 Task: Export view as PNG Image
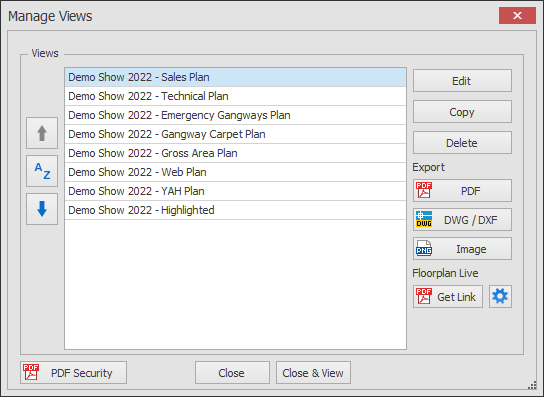462,249
